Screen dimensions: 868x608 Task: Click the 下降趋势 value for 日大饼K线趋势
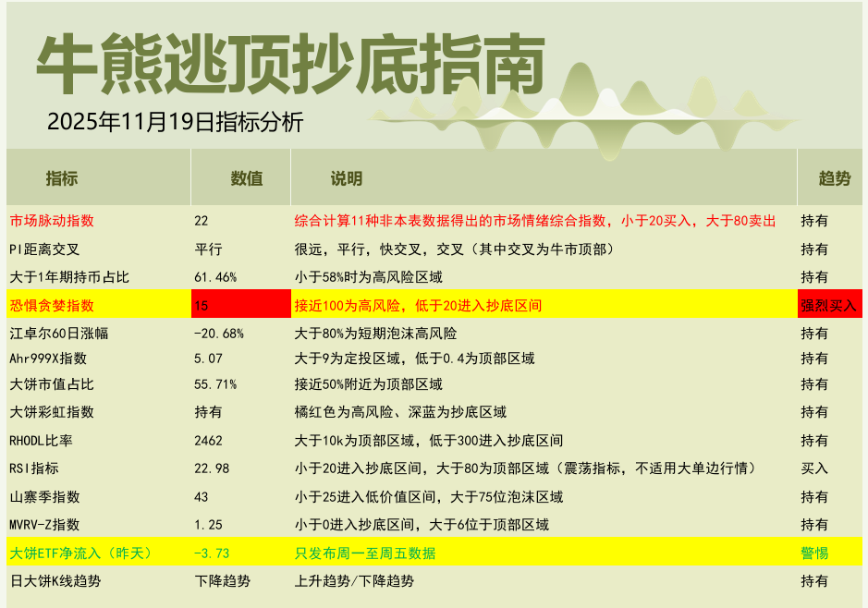tap(222, 581)
